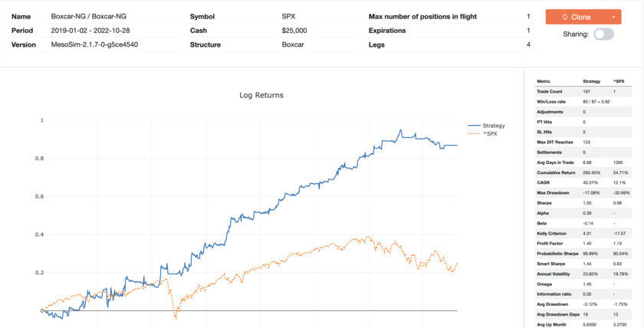Click the circular arrows icon on Clone

564,17
